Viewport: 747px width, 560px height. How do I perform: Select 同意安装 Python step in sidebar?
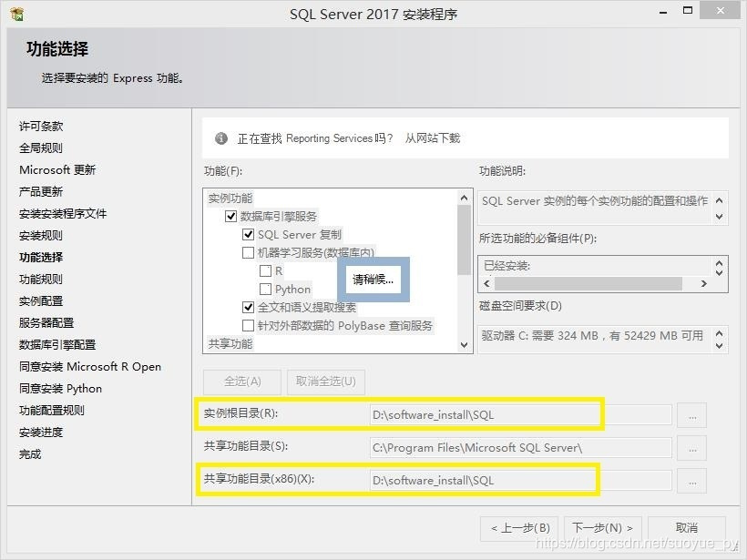click(60, 389)
